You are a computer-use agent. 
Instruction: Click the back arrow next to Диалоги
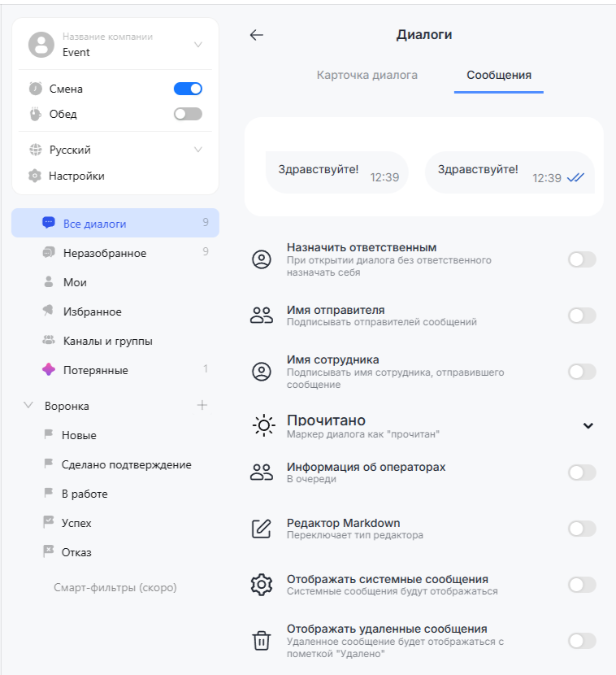point(257,35)
